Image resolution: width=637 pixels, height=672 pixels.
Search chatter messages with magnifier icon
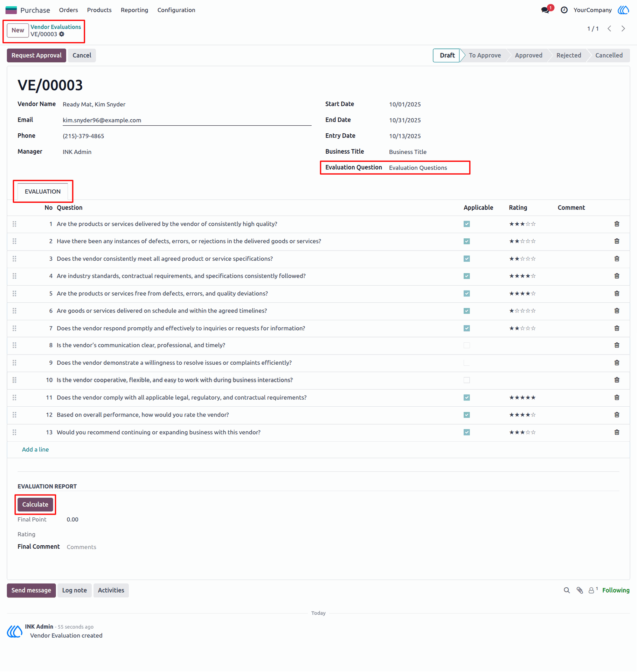point(567,590)
